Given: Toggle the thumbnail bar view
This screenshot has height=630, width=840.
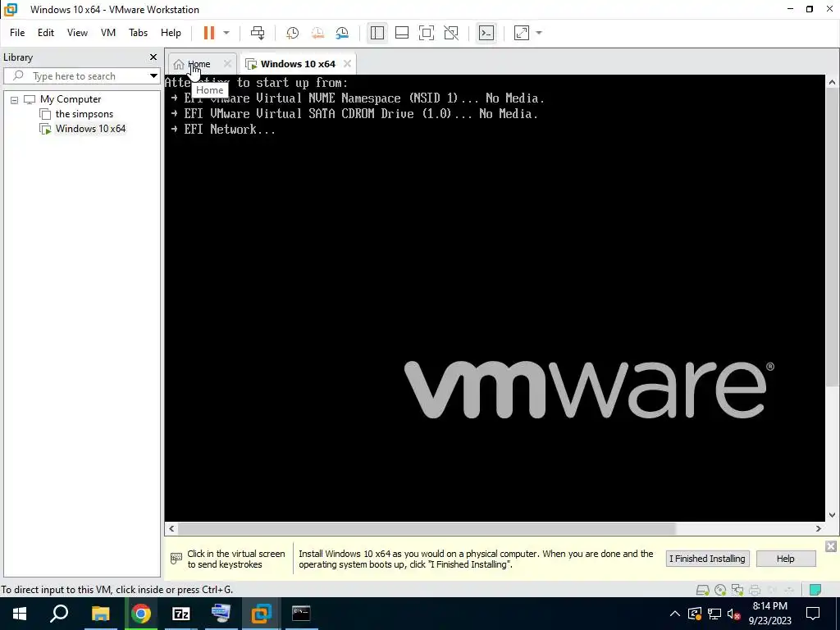Looking at the screenshot, I should 402,33.
